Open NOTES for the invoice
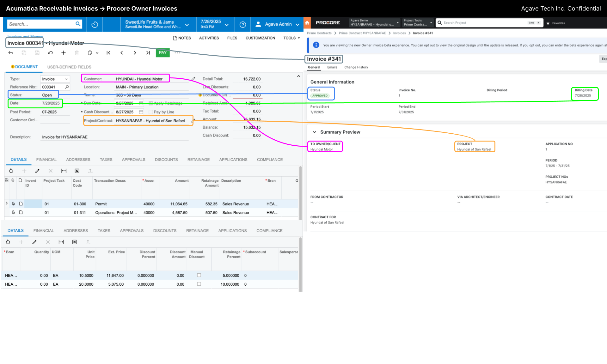Image resolution: width=607 pixels, height=364 pixels. click(182, 38)
